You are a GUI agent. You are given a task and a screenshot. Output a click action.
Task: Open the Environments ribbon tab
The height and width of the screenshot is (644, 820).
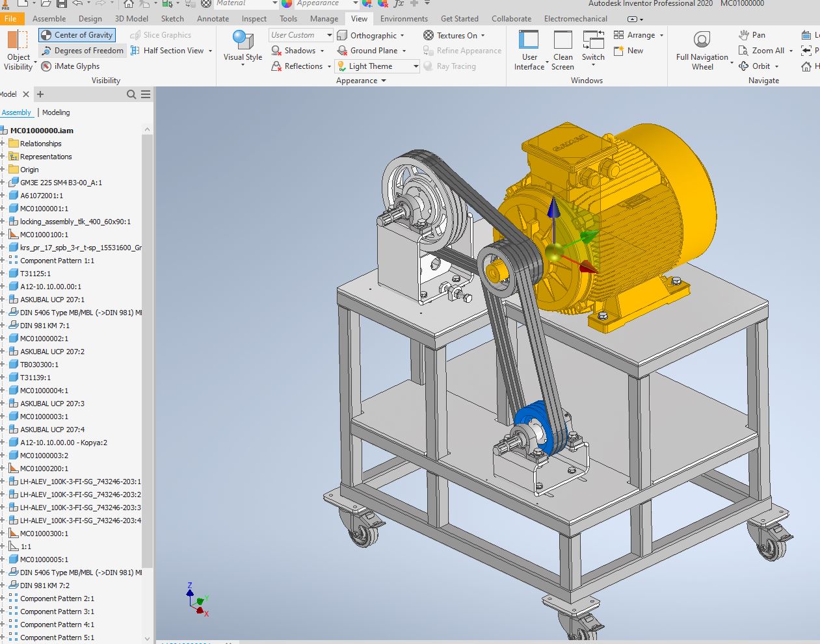pos(404,19)
